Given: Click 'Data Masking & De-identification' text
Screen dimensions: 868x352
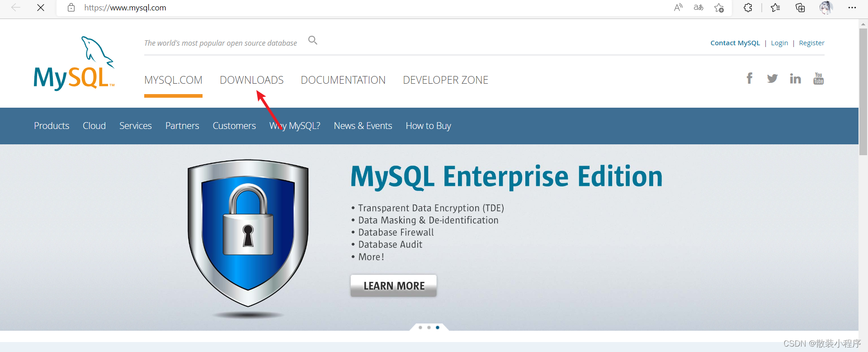Looking at the screenshot, I should click(428, 220).
